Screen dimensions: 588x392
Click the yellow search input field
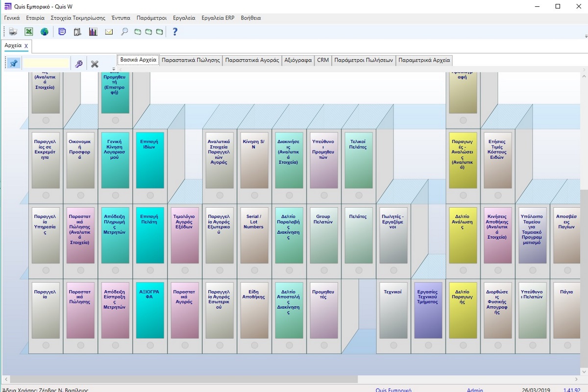point(47,64)
